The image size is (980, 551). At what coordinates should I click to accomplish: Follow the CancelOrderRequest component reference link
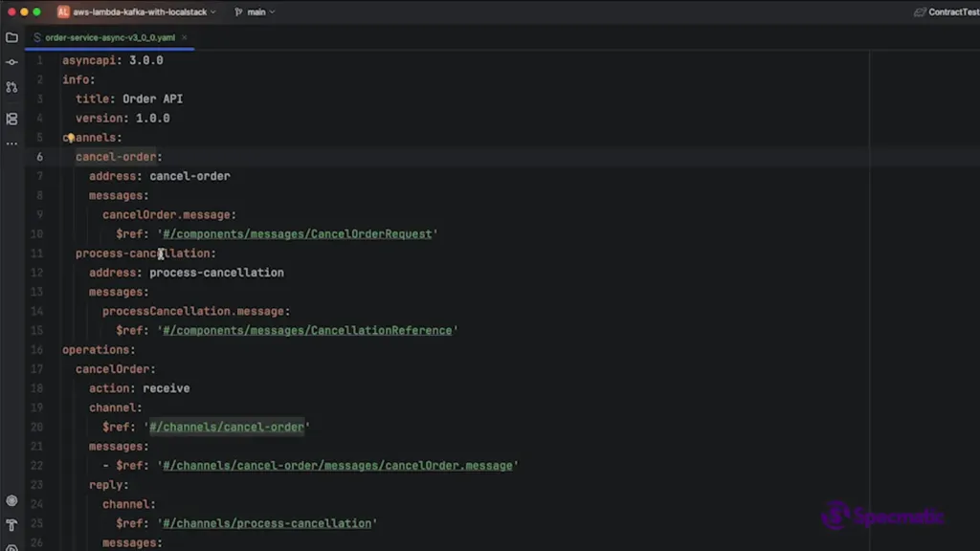click(x=297, y=234)
